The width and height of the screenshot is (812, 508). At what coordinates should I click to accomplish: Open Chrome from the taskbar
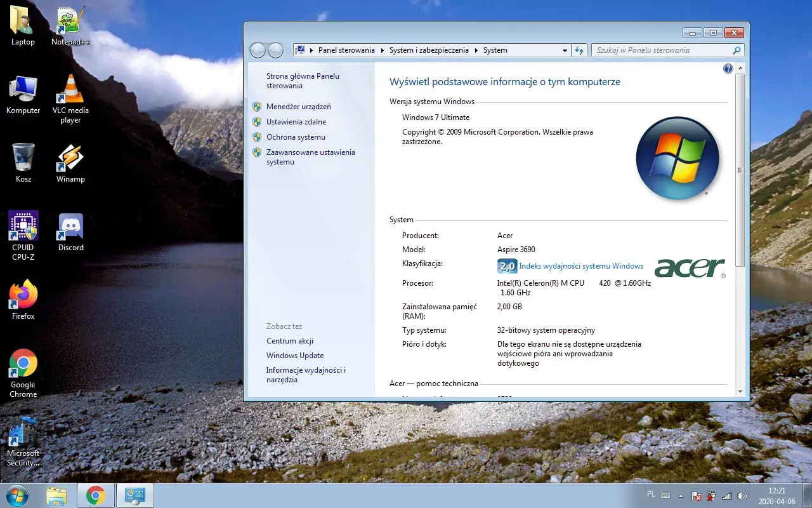point(96,495)
